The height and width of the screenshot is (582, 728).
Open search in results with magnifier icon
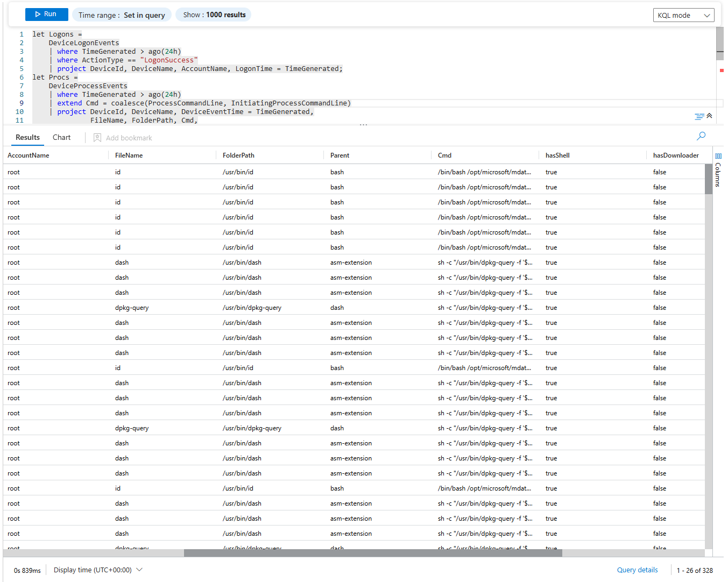pos(701,137)
